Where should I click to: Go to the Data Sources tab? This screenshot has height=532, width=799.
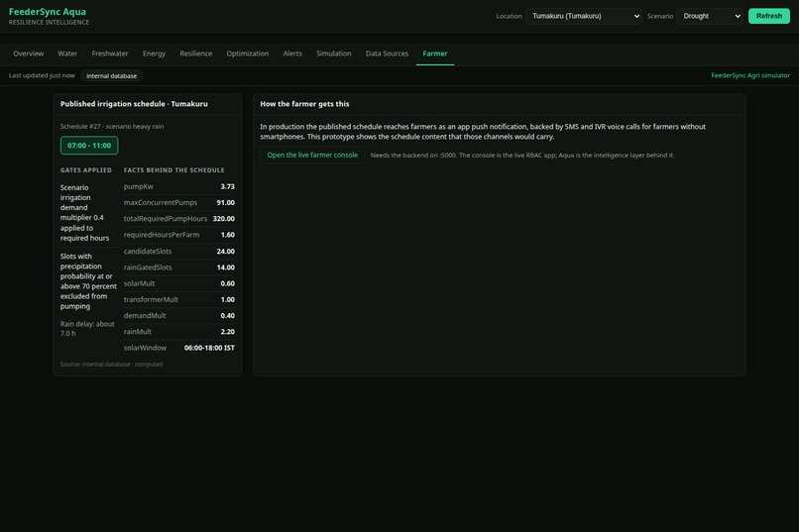[387, 53]
